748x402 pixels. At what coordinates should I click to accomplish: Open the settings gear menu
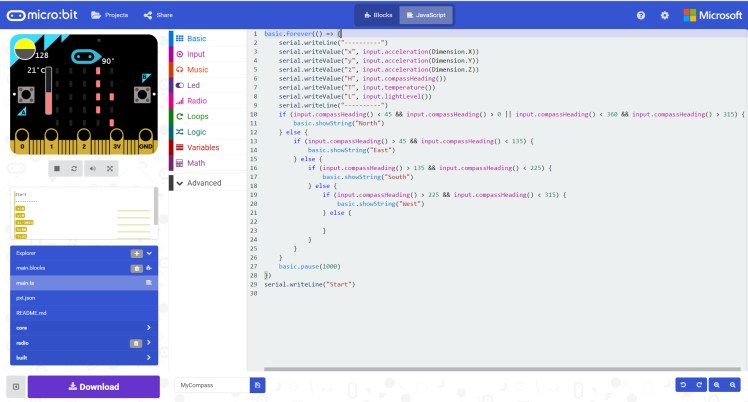665,15
